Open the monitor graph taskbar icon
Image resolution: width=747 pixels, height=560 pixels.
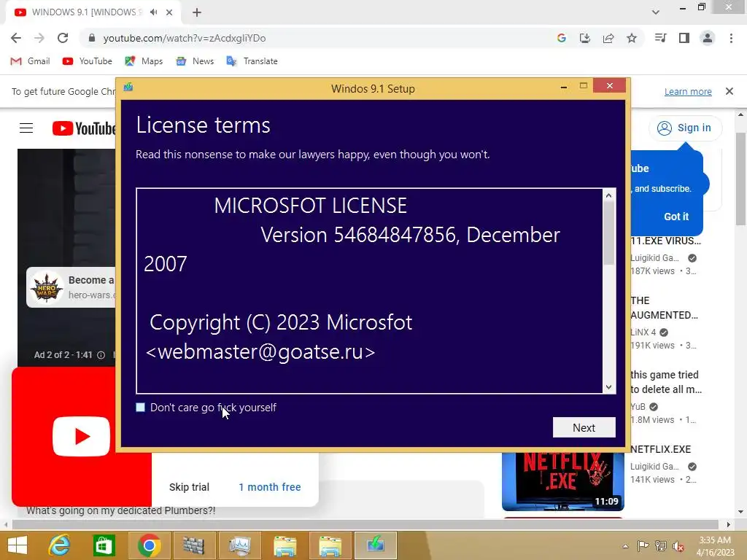[239, 545]
